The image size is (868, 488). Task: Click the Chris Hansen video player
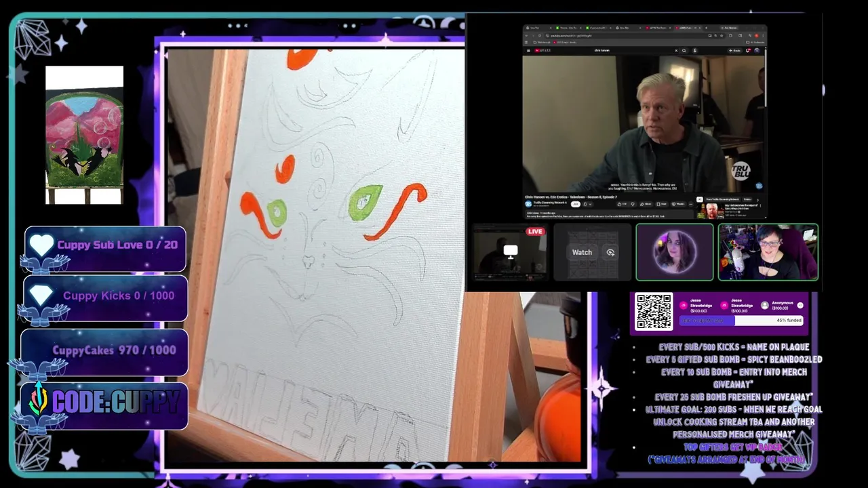pyautogui.click(x=644, y=124)
